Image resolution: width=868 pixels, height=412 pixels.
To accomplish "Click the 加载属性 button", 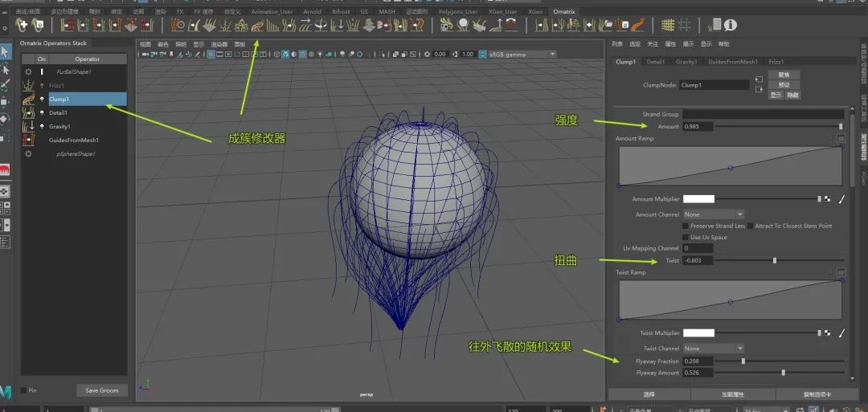I will (732, 394).
